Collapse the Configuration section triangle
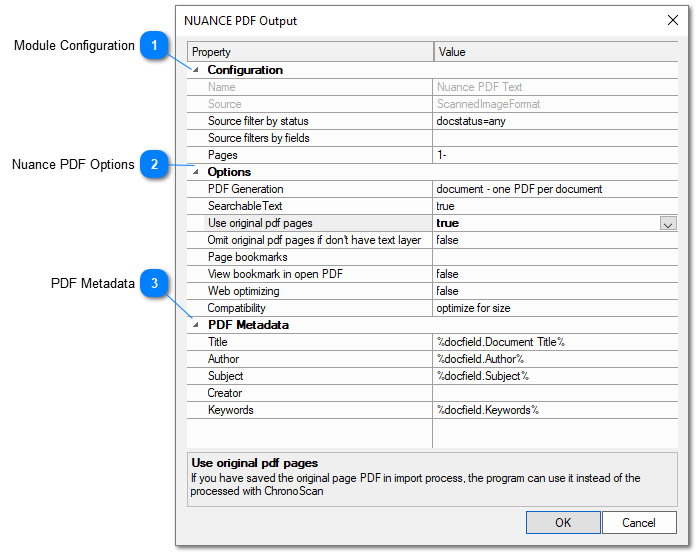 195,70
